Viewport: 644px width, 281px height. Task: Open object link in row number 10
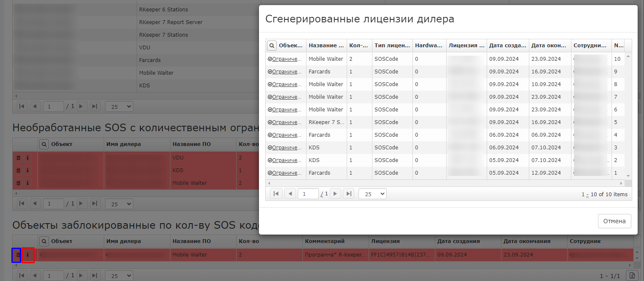click(x=287, y=59)
